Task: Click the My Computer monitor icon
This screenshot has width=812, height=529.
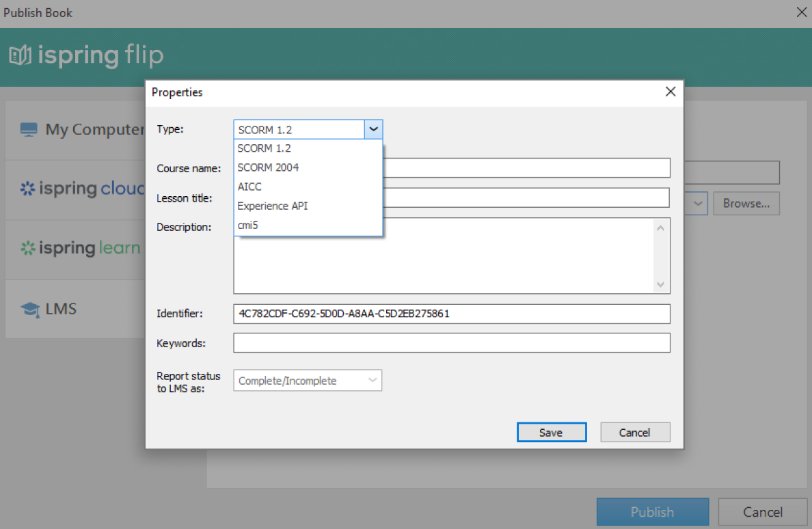Action: point(28,130)
